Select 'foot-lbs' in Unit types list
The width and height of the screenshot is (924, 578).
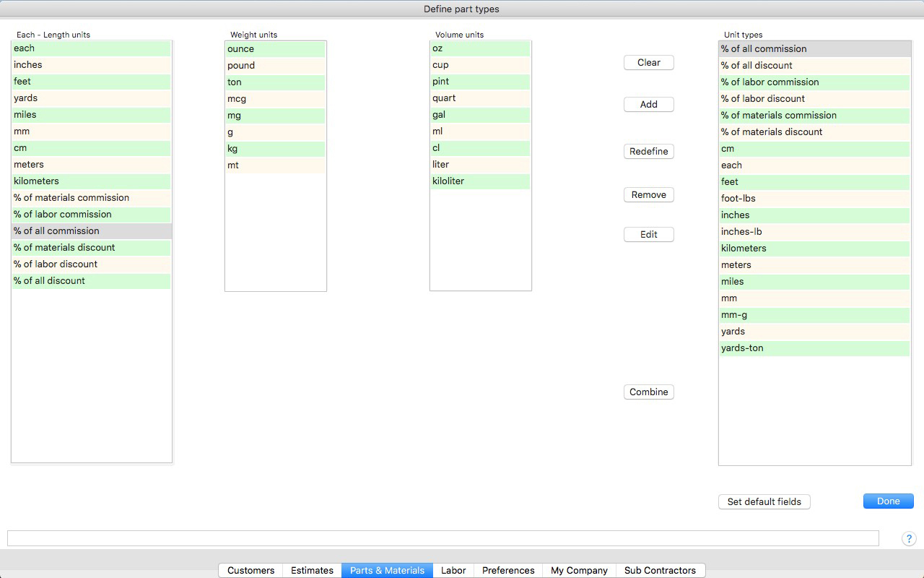point(814,199)
